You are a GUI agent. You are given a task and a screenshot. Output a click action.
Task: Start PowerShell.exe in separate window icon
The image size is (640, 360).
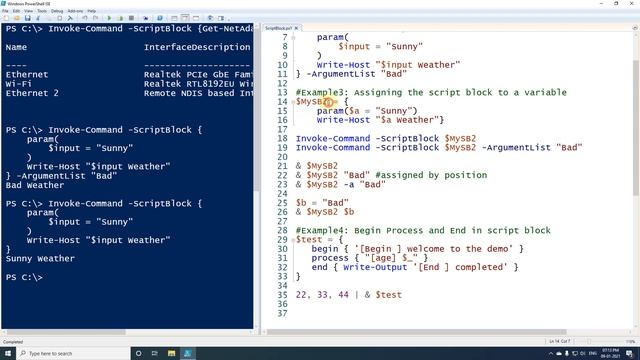(x=160, y=18)
